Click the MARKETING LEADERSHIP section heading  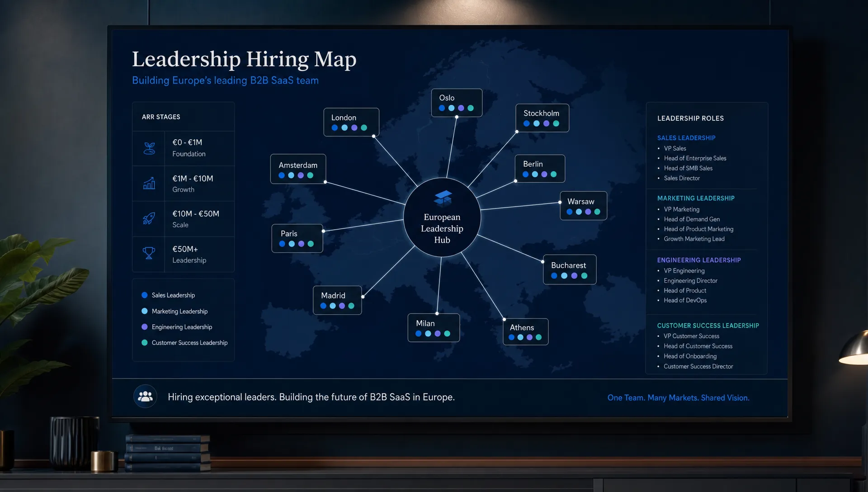(x=696, y=199)
